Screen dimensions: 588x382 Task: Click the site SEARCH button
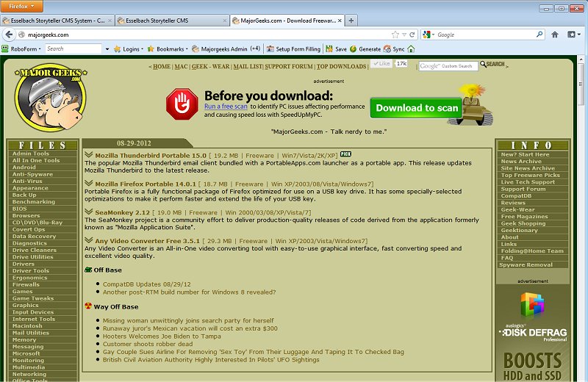click(x=492, y=64)
